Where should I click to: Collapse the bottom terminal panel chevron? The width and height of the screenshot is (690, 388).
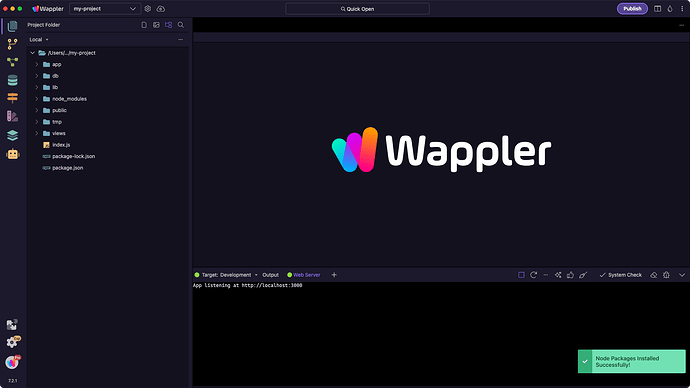point(682,275)
